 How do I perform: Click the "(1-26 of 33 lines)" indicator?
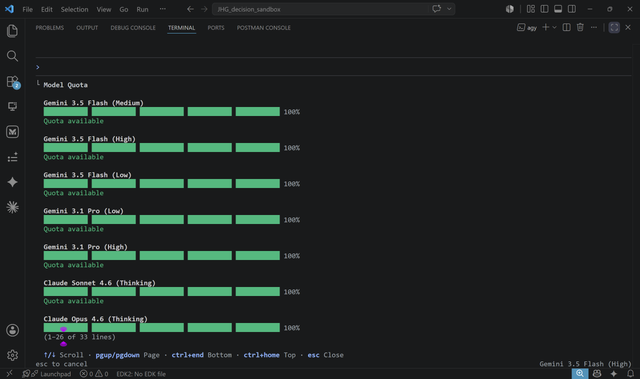coord(80,337)
